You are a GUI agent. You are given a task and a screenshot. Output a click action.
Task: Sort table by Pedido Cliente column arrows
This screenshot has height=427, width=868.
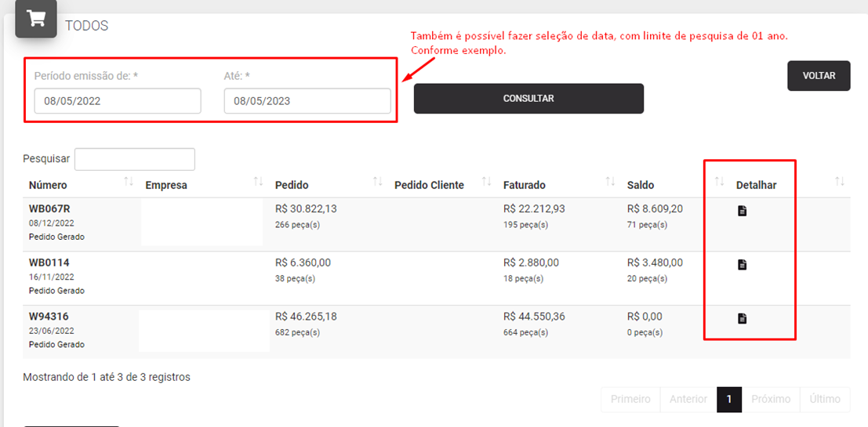click(487, 181)
